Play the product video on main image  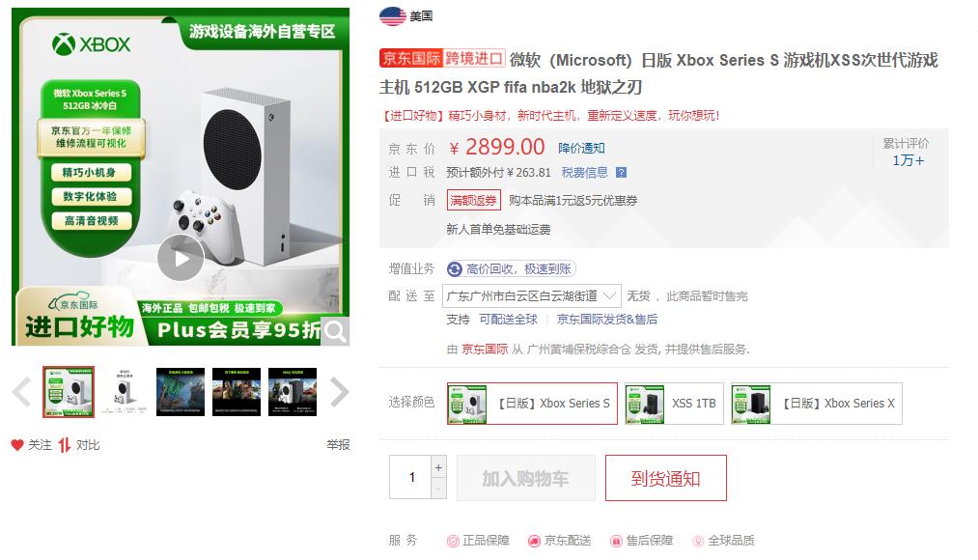point(181,258)
